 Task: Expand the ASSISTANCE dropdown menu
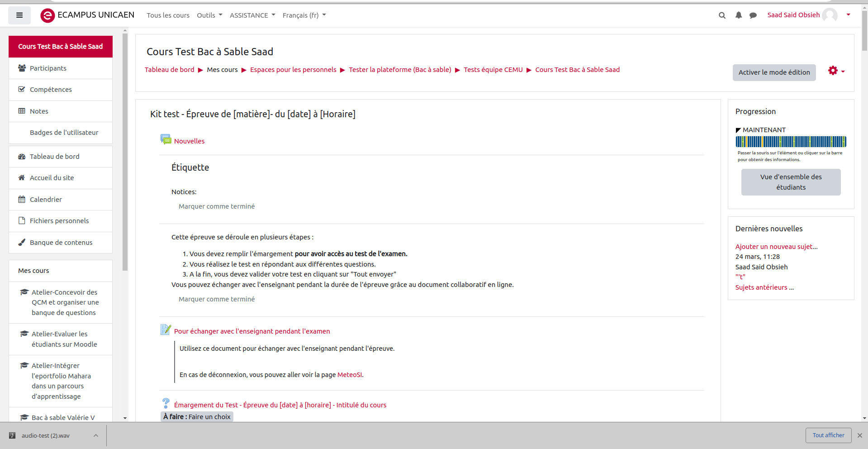pos(252,15)
